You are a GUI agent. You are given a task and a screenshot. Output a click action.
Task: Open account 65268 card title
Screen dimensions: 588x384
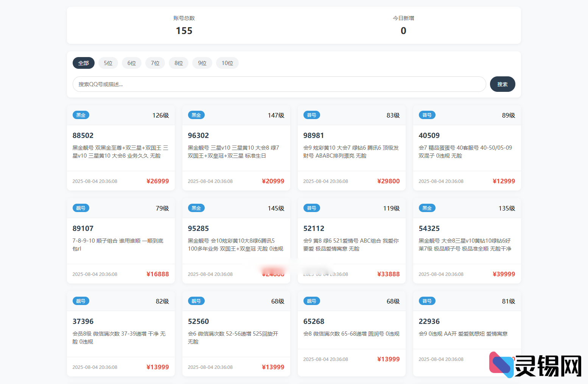(313, 321)
